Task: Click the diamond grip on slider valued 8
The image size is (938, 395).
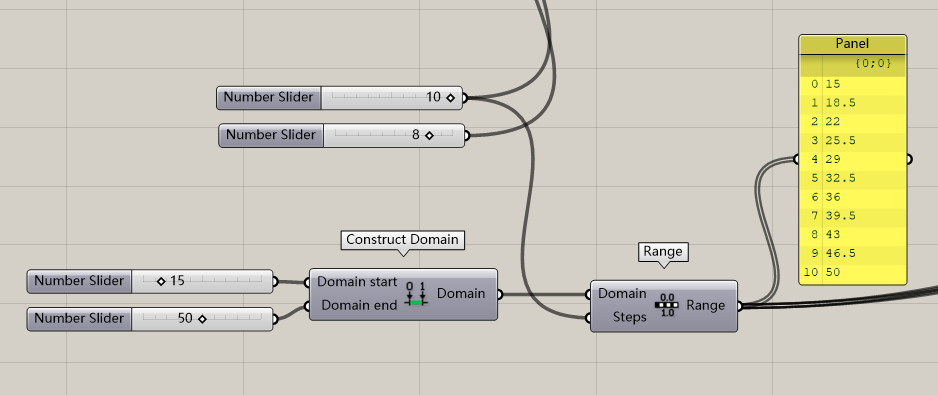Action: click(x=429, y=135)
